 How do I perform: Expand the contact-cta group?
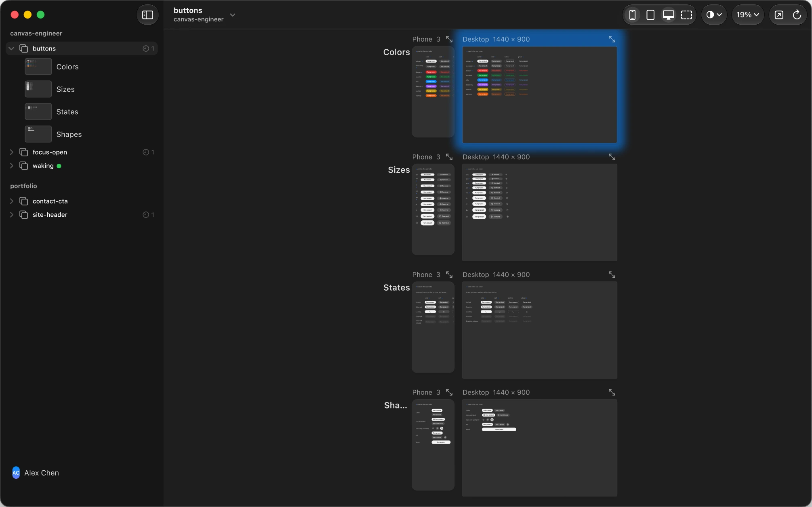(11, 201)
